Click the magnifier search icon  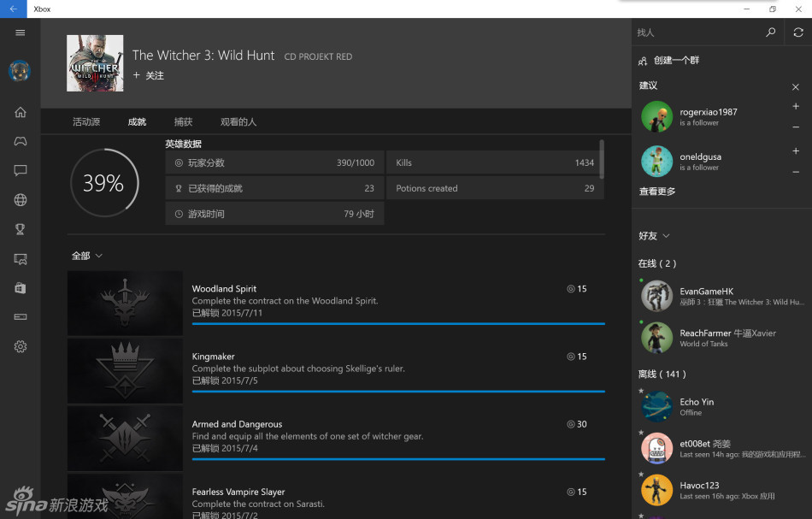(x=771, y=32)
